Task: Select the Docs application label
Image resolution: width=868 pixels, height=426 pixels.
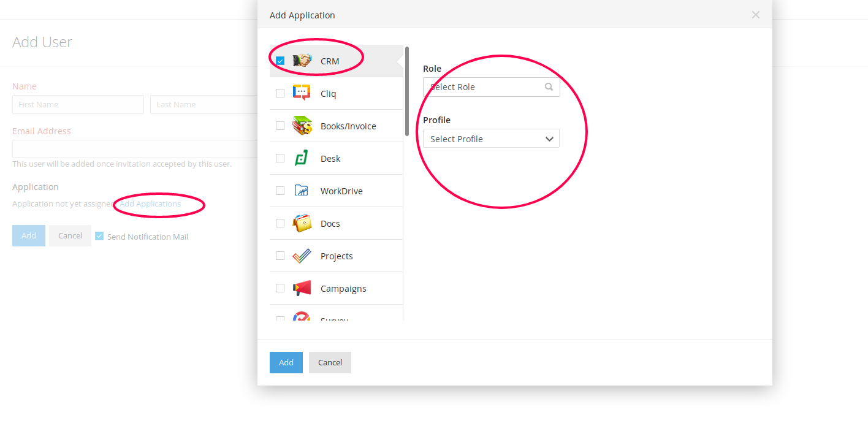Action: 330,224
